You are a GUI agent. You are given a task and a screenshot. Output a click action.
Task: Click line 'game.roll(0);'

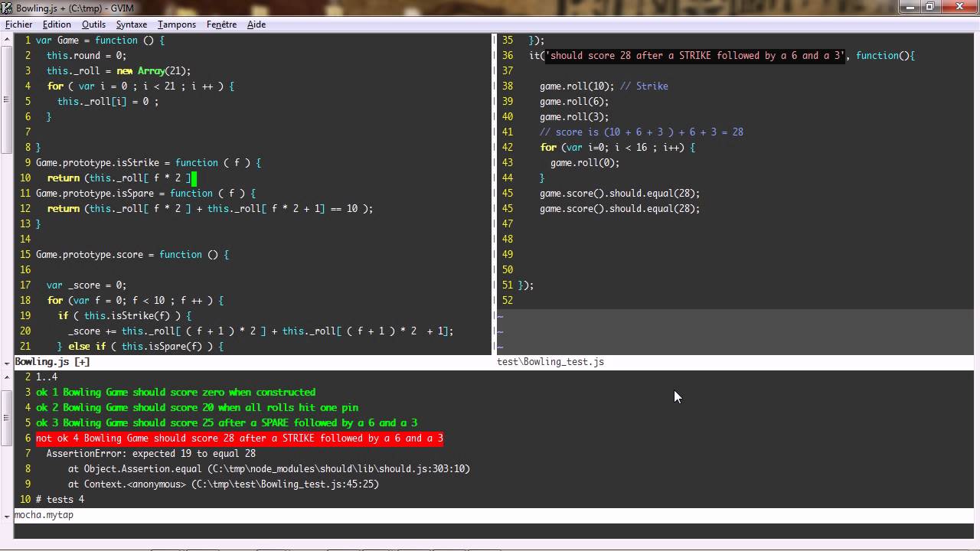pos(585,163)
